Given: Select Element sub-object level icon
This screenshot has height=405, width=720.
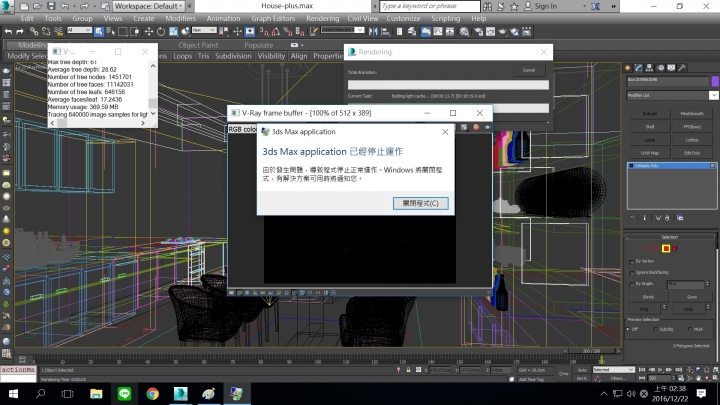Looking at the screenshot, I should (x=675, y=248).
